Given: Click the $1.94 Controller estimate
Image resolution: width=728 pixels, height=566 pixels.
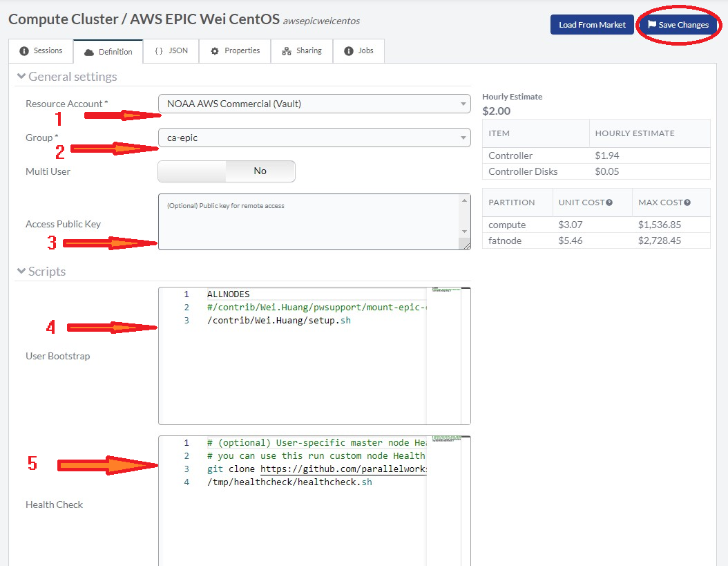Looking at the screenshot, I should (607, 155).
